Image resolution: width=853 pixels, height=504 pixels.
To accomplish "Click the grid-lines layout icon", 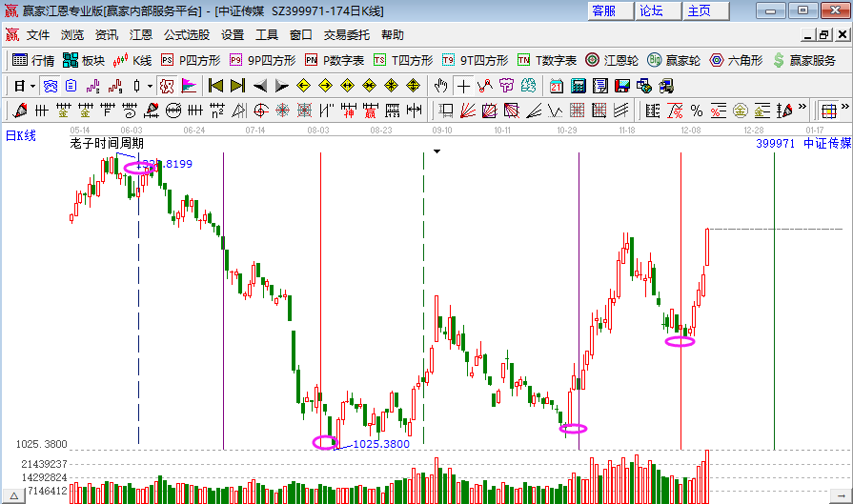I will coord(828,111).
